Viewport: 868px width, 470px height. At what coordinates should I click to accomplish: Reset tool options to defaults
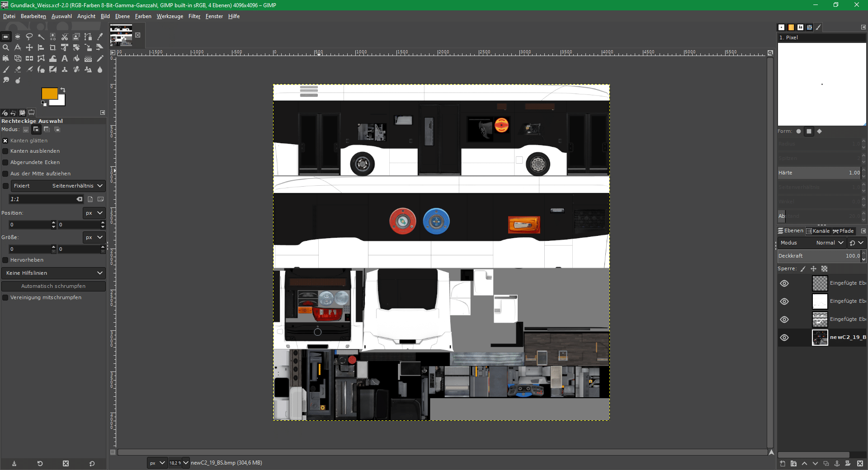92,463
